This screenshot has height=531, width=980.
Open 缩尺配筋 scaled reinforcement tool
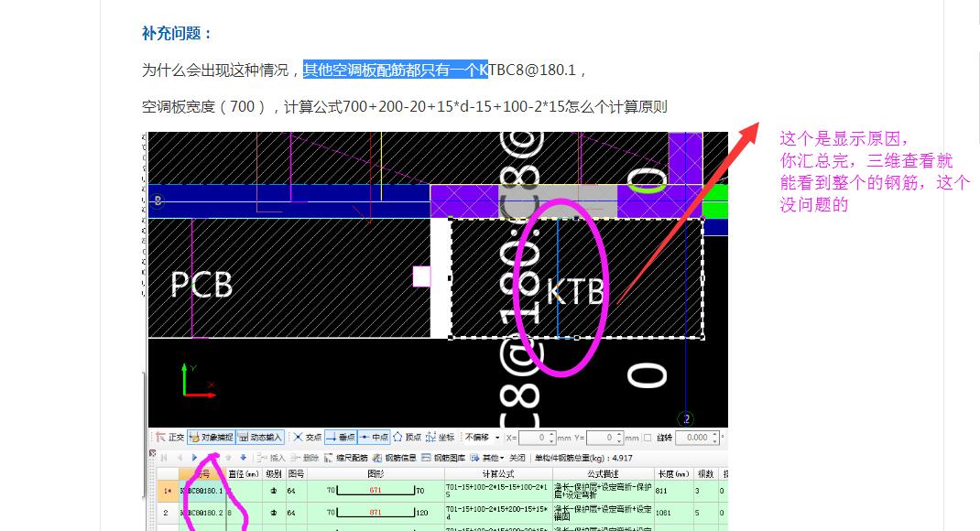point(345,458)
